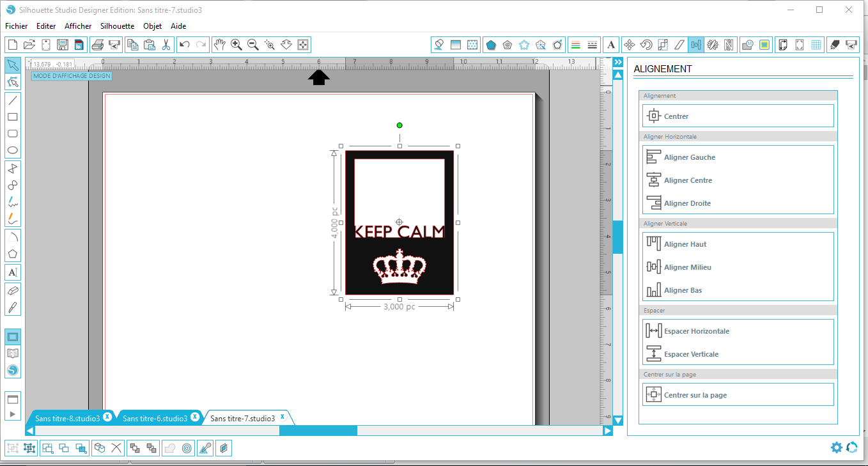868x466 pixels.
Task: Open the Objet menu
Action: pos(153,26)
